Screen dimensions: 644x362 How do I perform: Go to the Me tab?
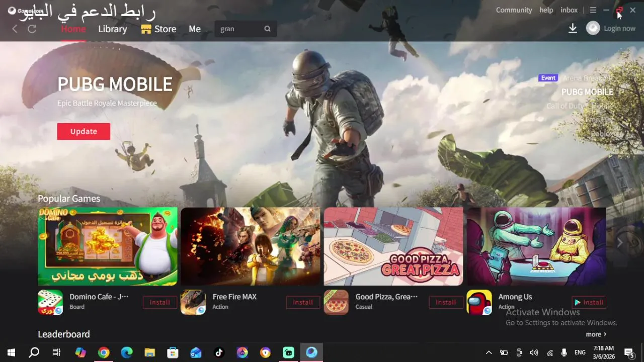[195, 29]
